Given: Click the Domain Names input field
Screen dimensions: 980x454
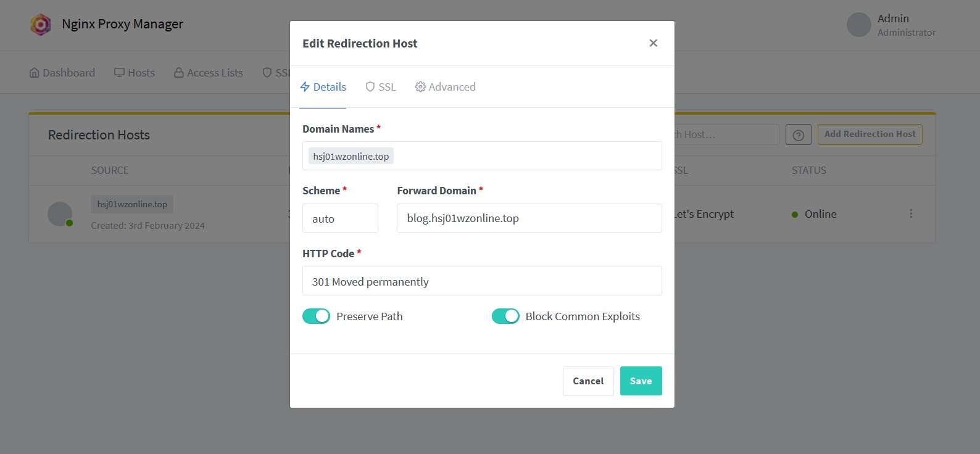Looking at the screenshot, I should (x=482, y=156).
